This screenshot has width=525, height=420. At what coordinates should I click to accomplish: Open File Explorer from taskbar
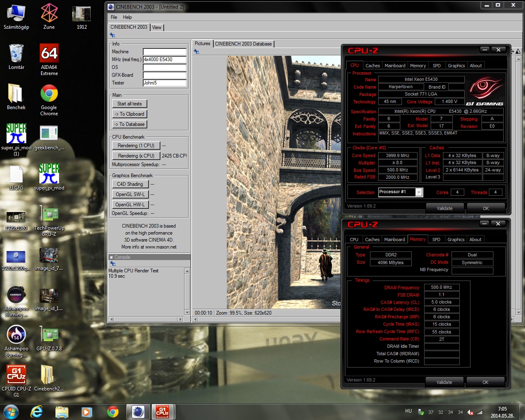[62, 412]
